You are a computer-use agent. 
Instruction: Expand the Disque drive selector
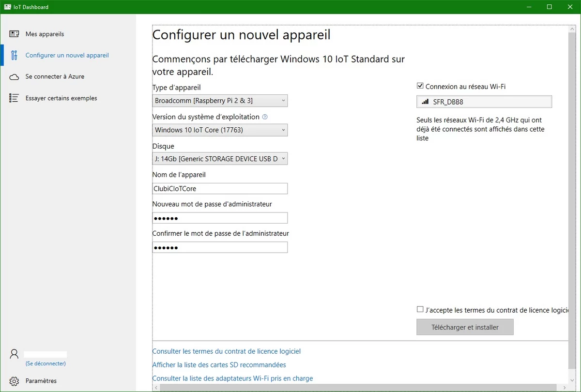click(220, 159)
